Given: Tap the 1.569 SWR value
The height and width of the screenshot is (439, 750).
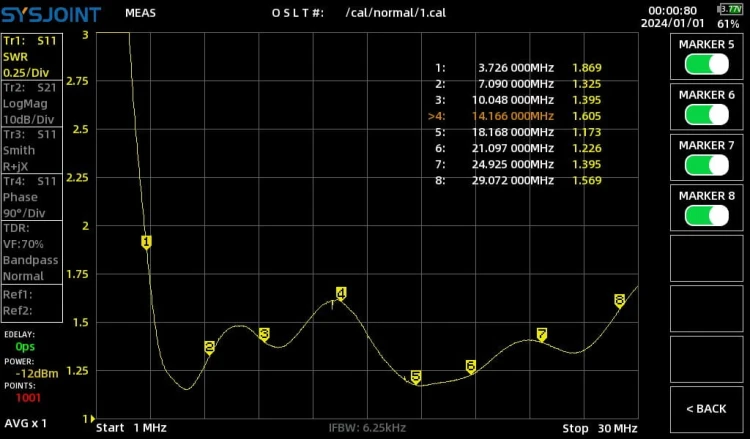Looking at the screenshot, I should click(x=587, y=180).
